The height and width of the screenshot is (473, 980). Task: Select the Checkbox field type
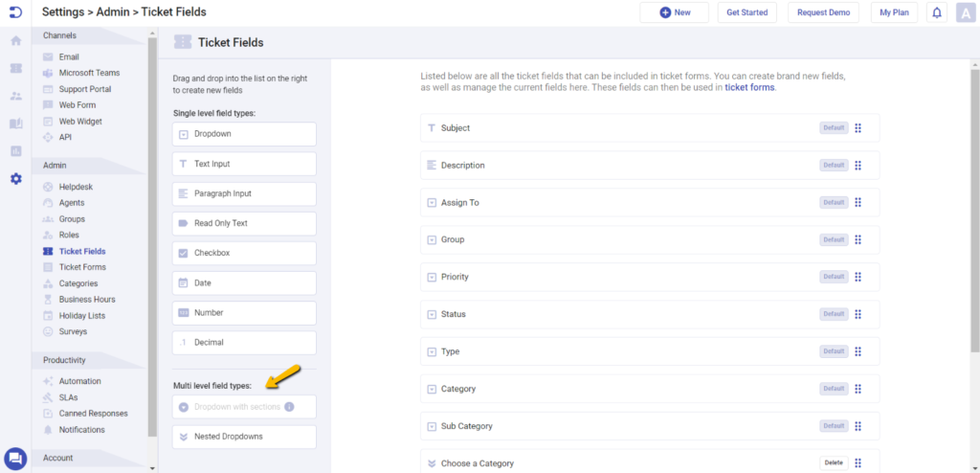coord(244,253)
